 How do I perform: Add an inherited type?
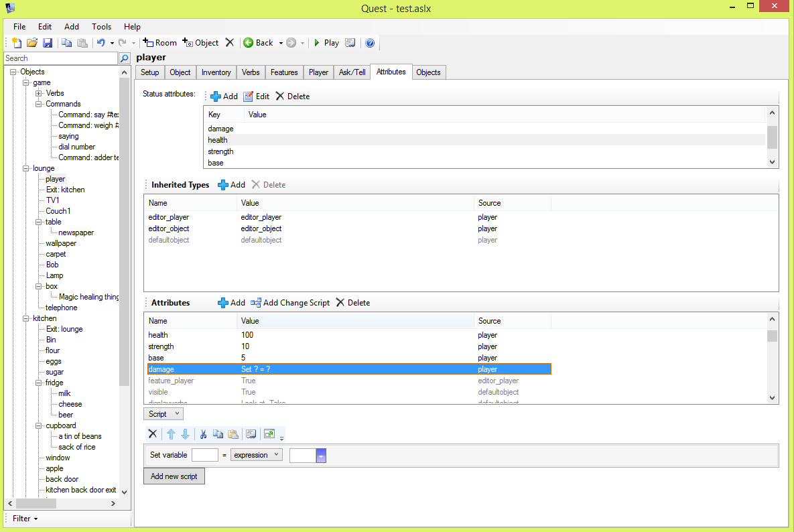(231, 185)
